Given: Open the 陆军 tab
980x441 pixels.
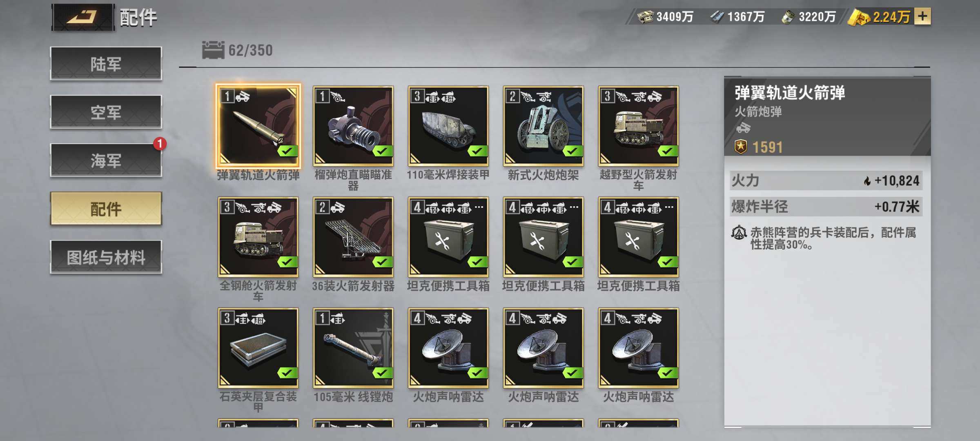Looking at the screenshot, I should click(106, 64).
